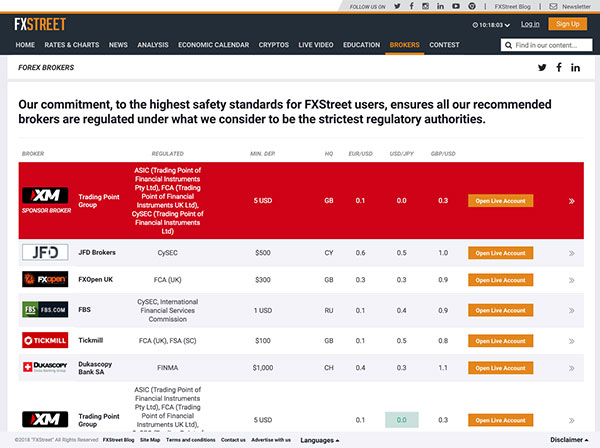Screen dimensions: 600x448
Task: Expand the sponsor Trading Point Group row arrows
Action: coord(571,201)
